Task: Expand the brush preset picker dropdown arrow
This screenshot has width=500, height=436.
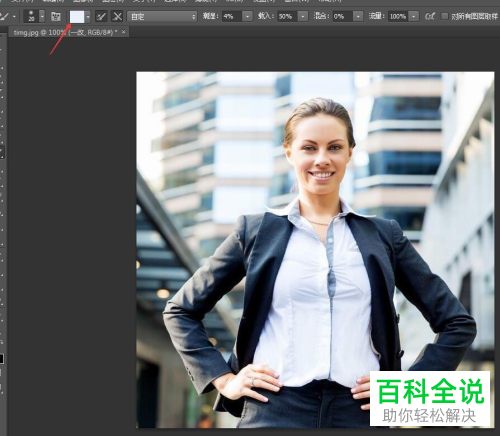Action: [x=42, y=16]
